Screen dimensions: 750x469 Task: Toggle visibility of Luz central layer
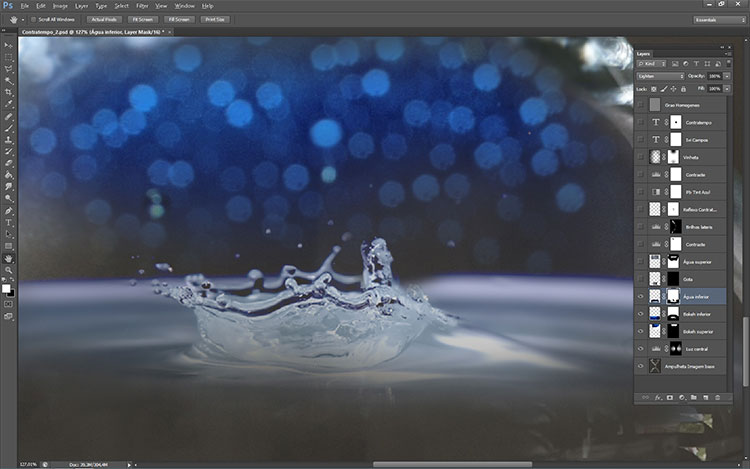(x=641, y=348)
